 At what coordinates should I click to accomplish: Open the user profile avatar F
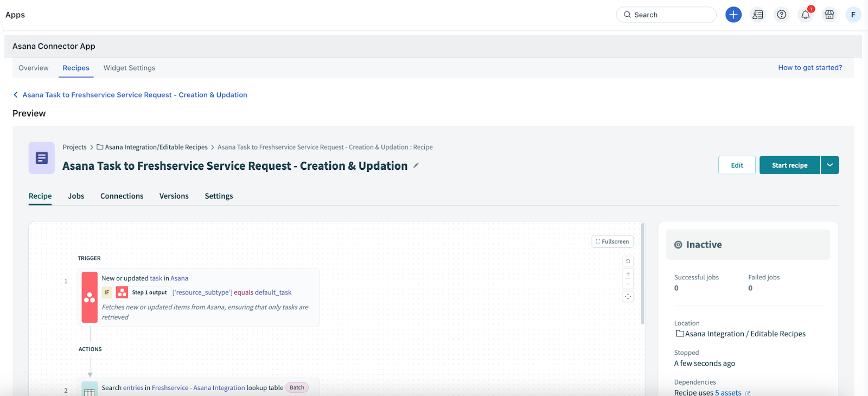(853, 15)
